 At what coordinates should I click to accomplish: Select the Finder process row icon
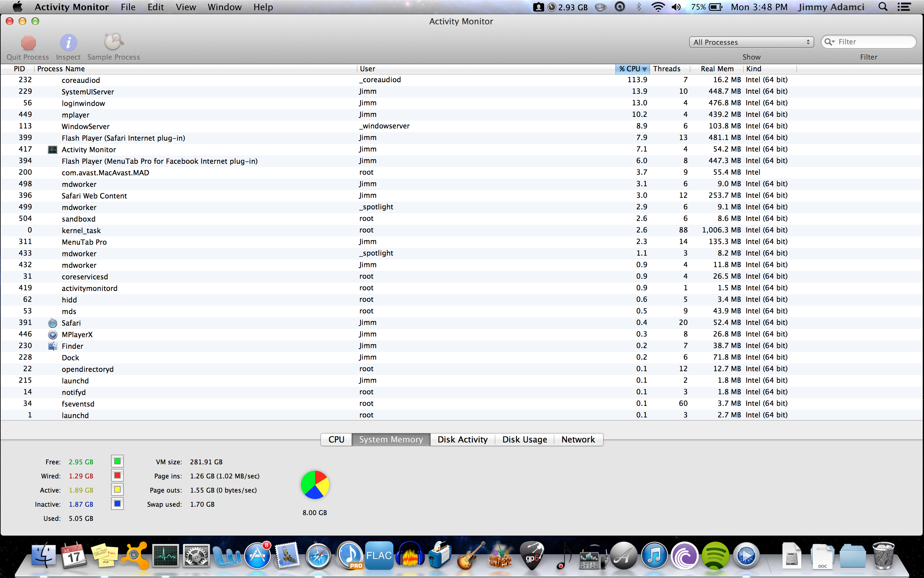pos(53,346)
